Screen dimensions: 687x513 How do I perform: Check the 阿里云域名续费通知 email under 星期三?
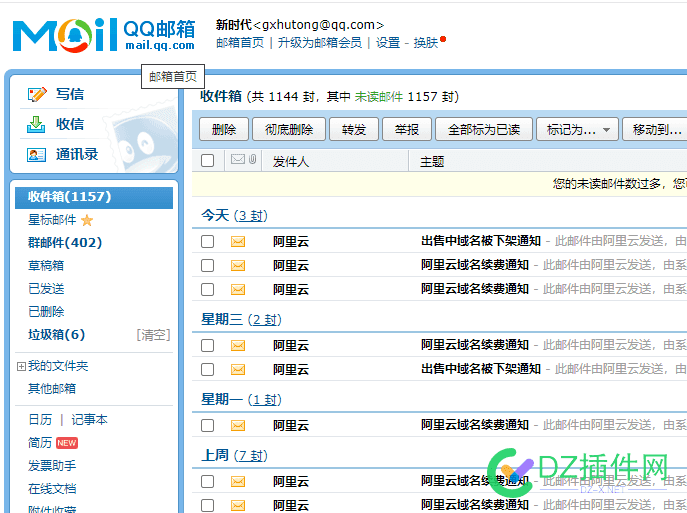(x=207, y=346)
